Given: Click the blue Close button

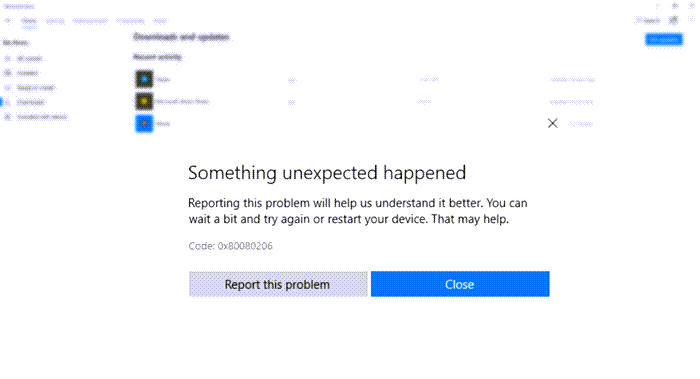Looking at the screenshot, I should tap(460, 284).
